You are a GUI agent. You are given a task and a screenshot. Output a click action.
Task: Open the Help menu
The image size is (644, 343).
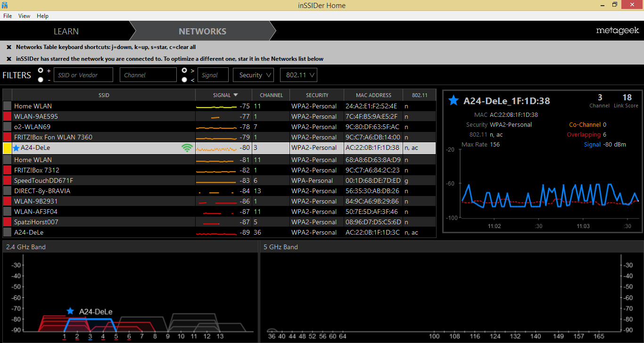[x=42, y=16]
